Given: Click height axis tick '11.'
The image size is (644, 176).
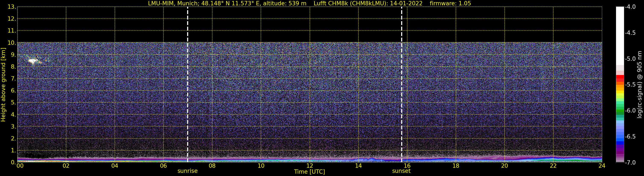Looking at the screenshot, I should pos(12,31).
